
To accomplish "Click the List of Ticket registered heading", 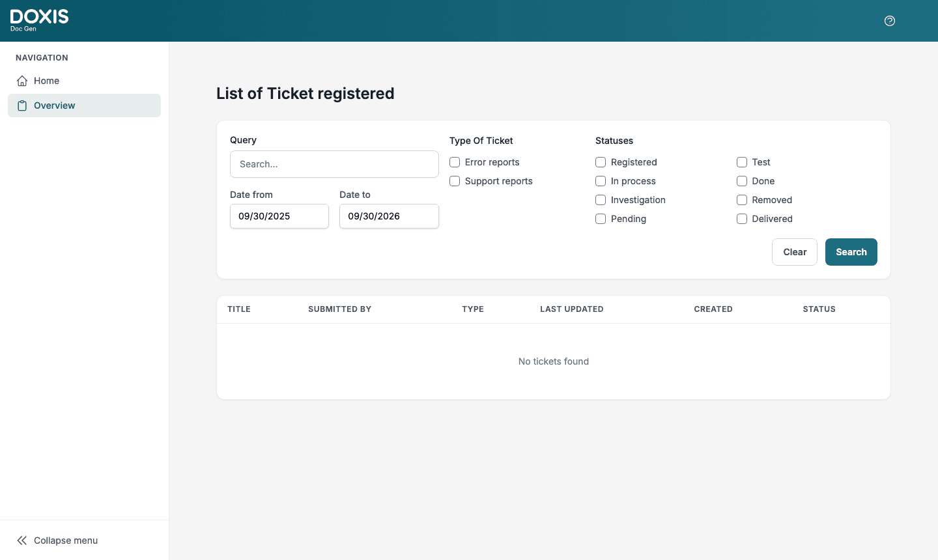I will (306, 94).
